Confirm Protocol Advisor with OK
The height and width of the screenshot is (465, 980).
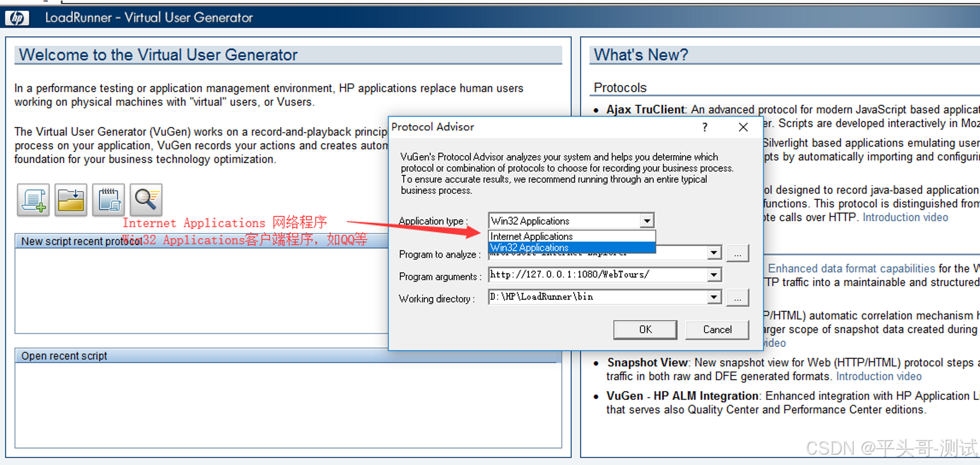645,329
